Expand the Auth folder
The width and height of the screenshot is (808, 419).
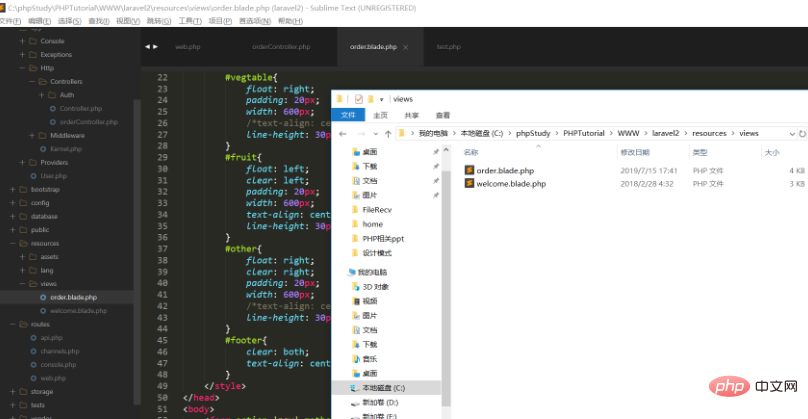42,95
